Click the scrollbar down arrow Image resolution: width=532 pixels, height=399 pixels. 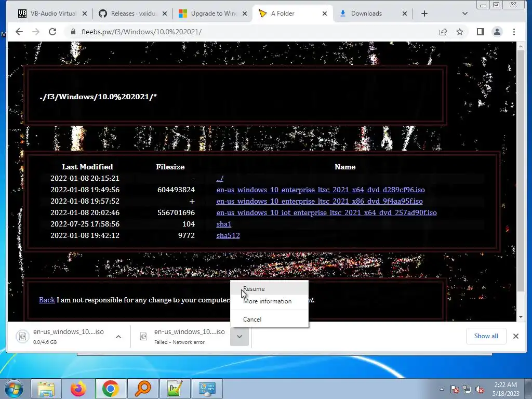click(521, 317)
